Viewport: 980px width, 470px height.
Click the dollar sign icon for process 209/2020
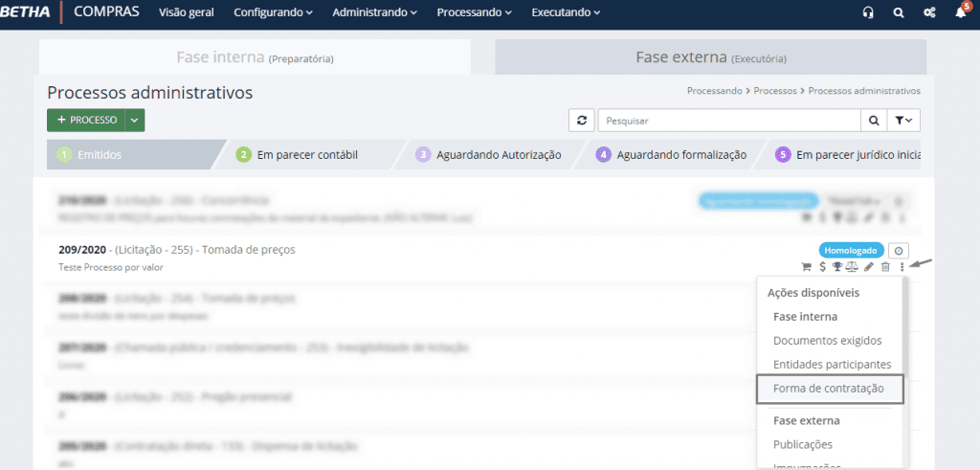822,267
